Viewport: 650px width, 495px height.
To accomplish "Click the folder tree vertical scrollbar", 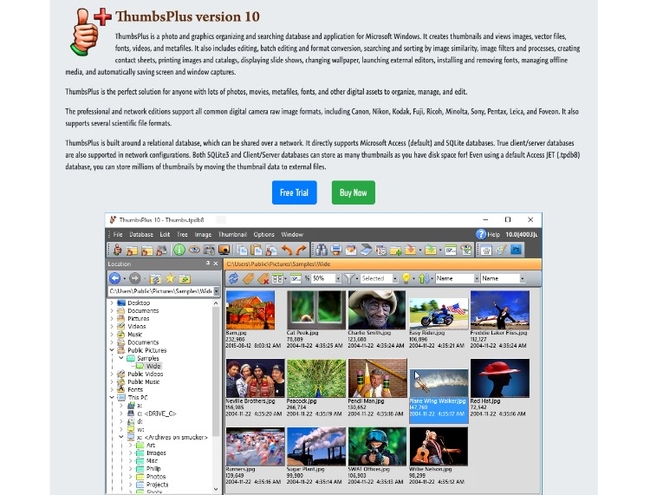I will 216,397.
